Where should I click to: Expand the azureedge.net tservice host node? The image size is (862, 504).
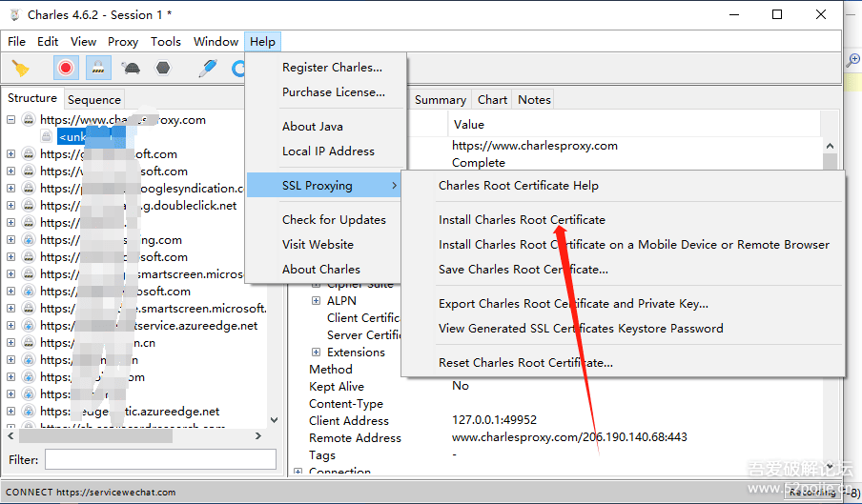pyautogui.click(x=11, y=326)
